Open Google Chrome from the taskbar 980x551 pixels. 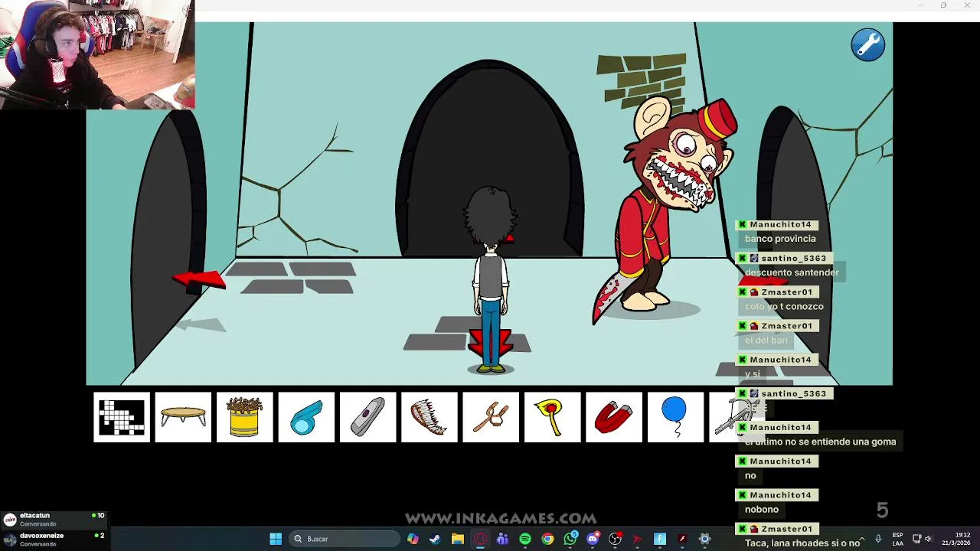point(547,539)
